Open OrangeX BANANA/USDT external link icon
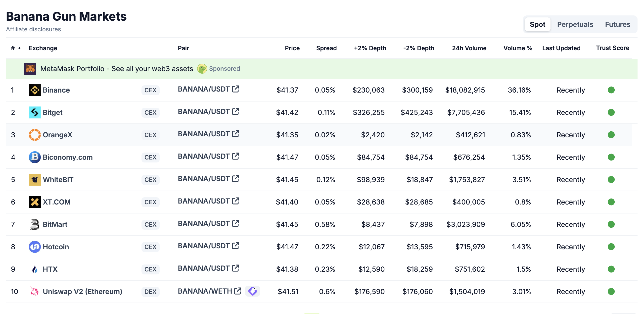This screenshot has width=644, height=314. (x=235, y=134)
